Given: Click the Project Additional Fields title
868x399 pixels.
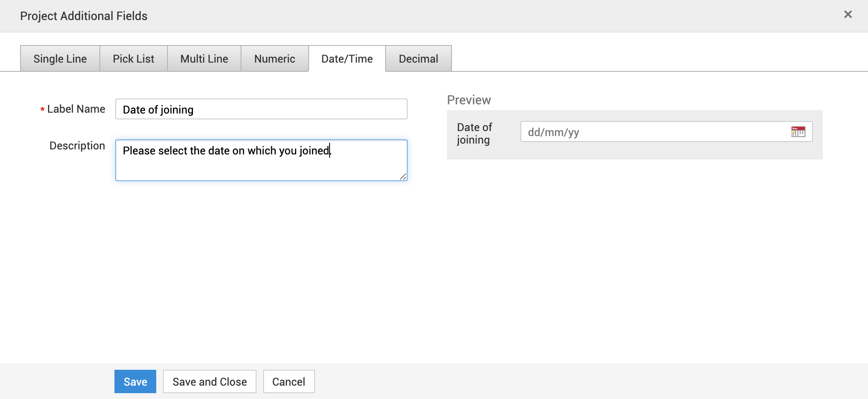Looking at the screenshot, I should [84, 16].
